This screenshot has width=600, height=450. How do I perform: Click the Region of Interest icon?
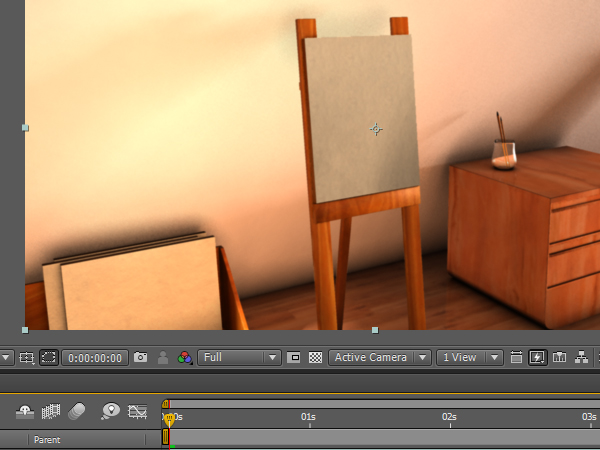[x=294, y=357]
